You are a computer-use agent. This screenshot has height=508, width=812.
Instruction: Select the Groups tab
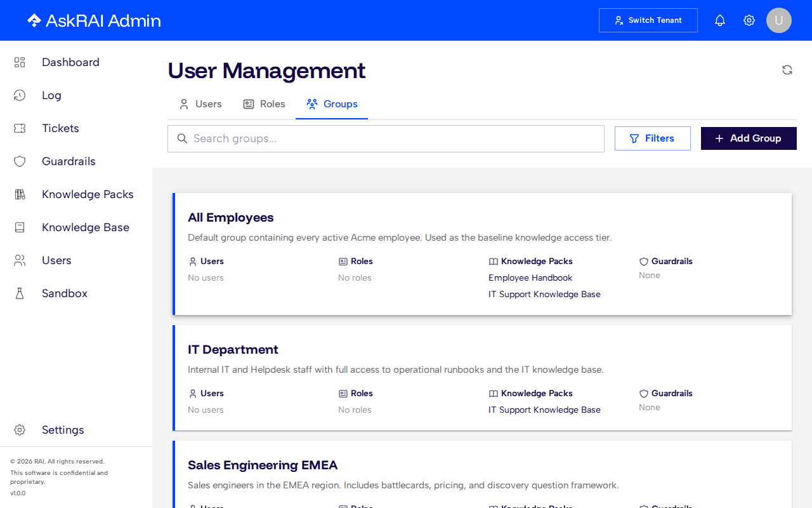pyautogui.click(x=332, y=104)
